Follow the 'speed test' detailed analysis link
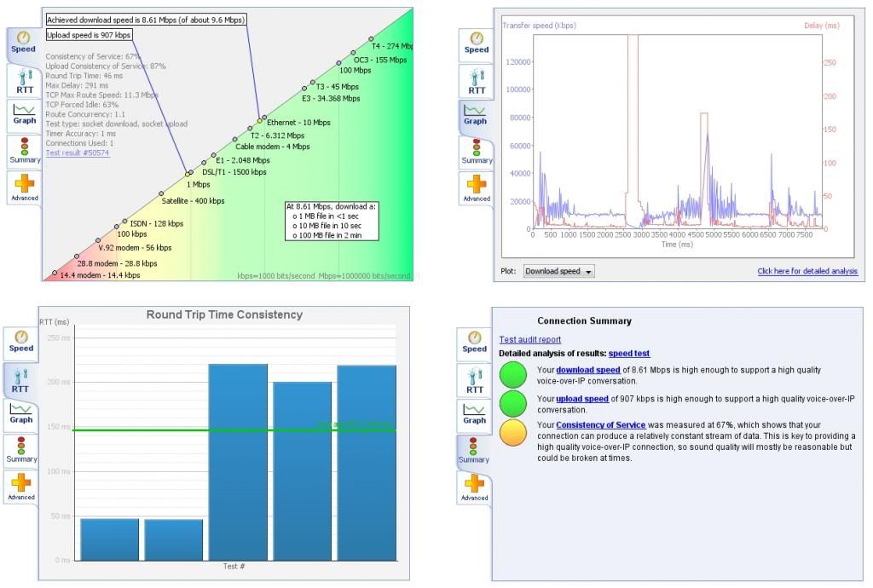The image size is (873, 588). coord(628,353)
